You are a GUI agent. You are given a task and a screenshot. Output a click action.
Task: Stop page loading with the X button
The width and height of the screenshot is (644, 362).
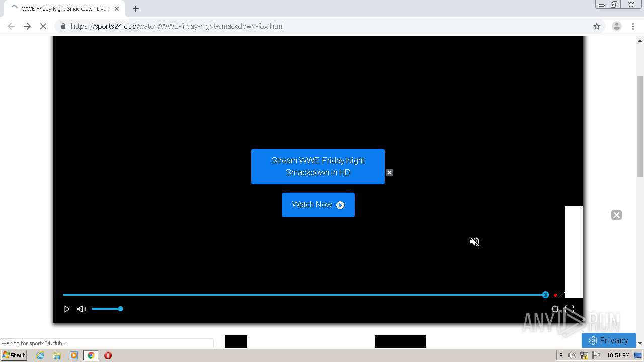point(43,26)
